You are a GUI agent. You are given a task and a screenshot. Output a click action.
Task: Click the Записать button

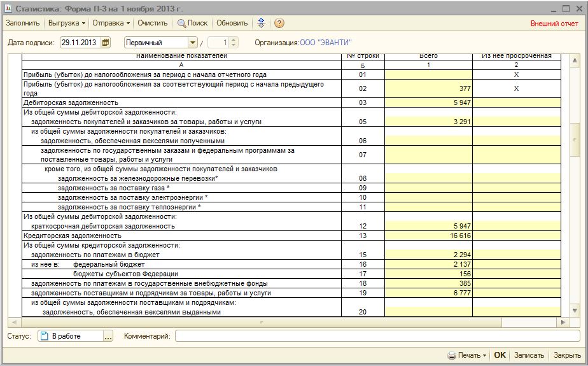(529, 355)
